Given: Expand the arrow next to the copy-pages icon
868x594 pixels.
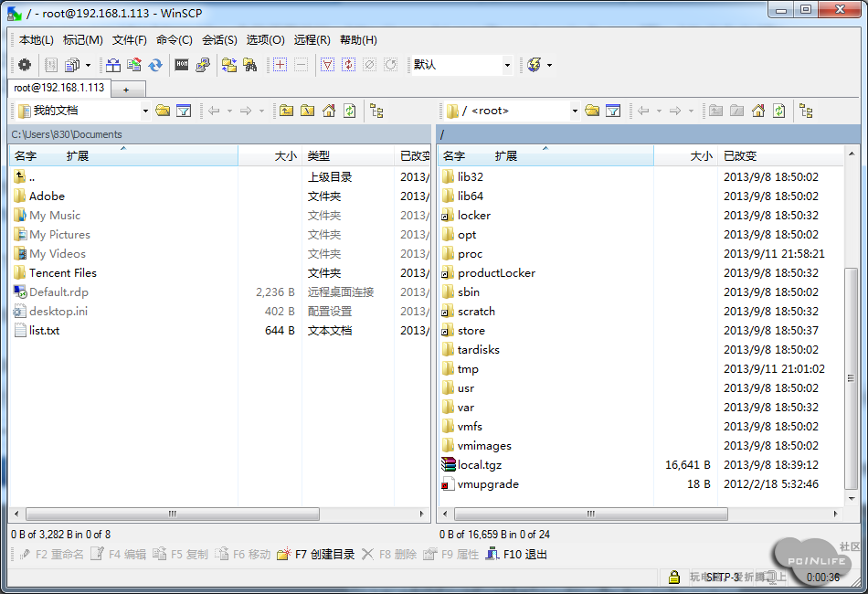Looking at the screenshot, I should pos(88,65).
